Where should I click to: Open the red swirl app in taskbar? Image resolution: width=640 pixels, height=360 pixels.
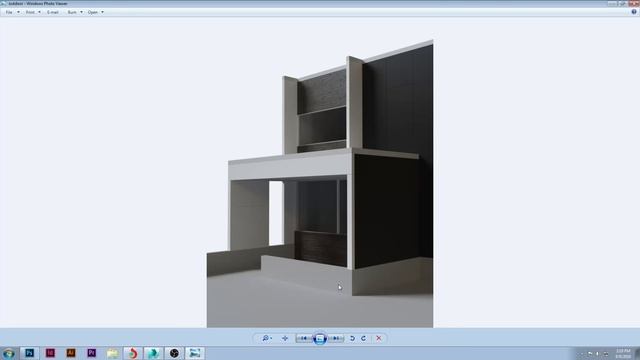click(133, 353)
